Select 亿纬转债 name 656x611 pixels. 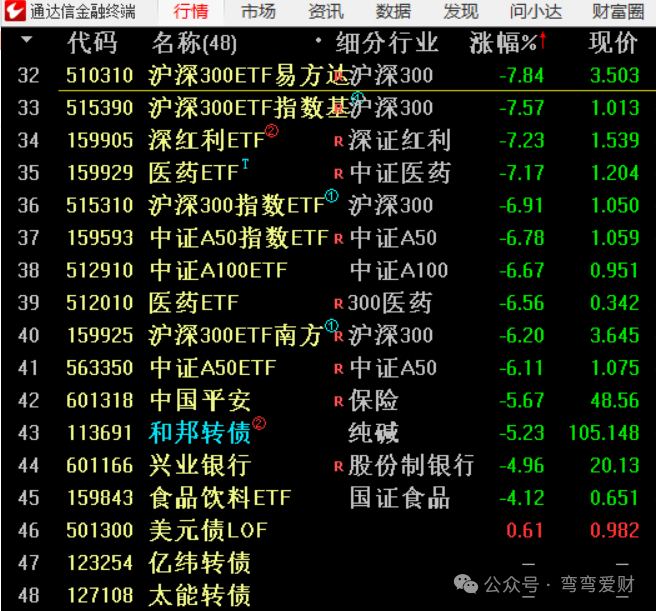(x=200, y=563)
